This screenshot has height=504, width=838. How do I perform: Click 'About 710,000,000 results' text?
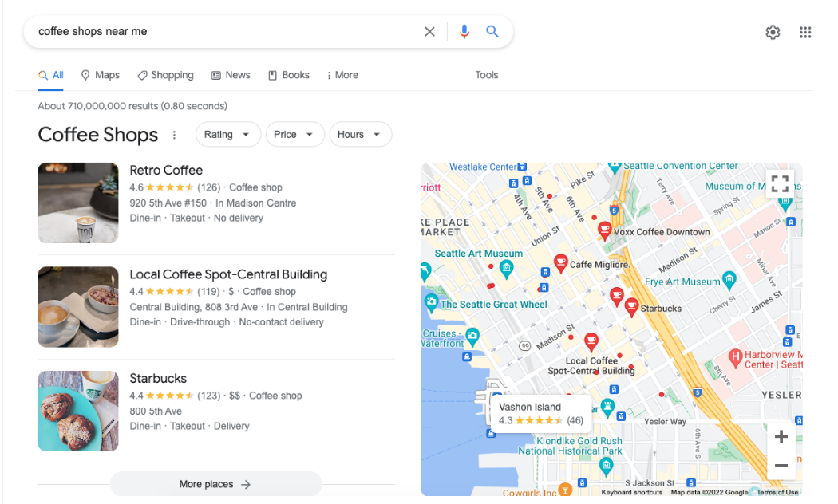[98, 106]
